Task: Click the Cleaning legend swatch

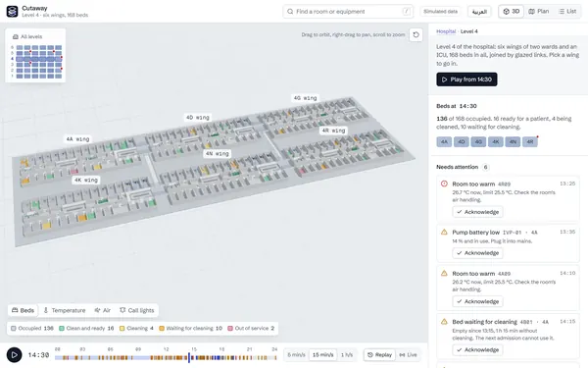Action: pyautogui.click(x=122, y=328)
